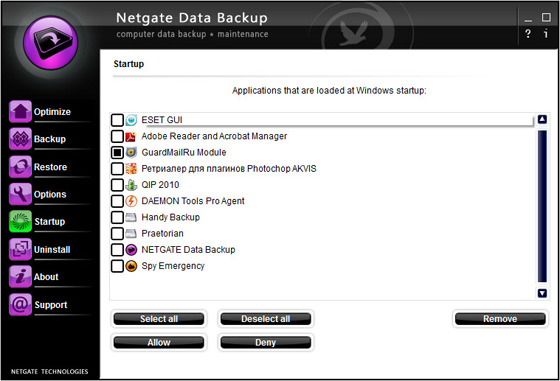Screen dimensions: 560x381
Task: Click the Select all button
Action: [159, 319]
